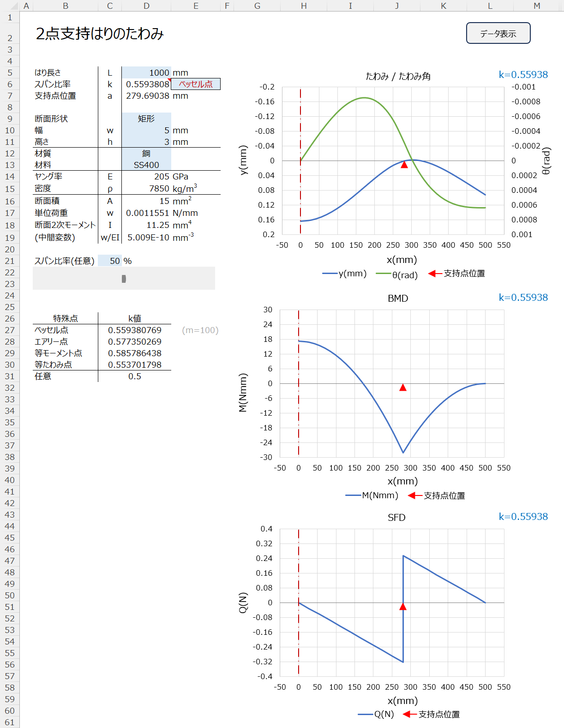Viewport: 564px width, 728px height.
Task: Select the θ(rad) legend entry
Action: tap(397, 274)
